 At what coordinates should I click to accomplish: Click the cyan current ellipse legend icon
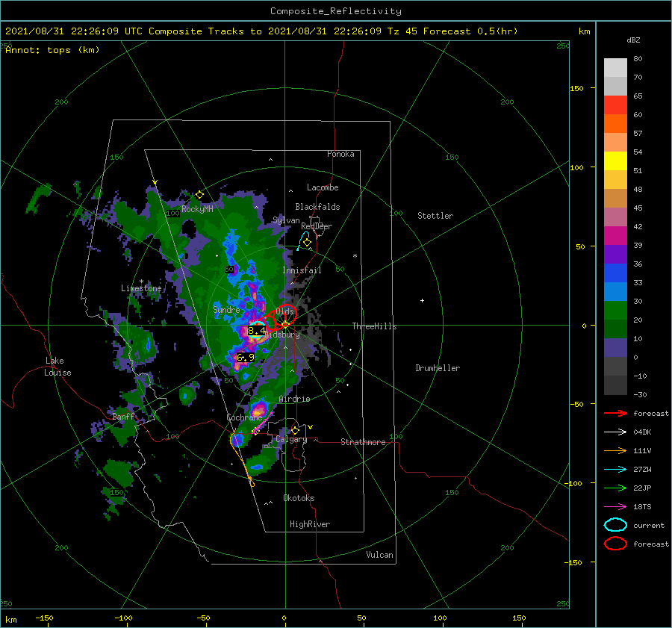[x=615, y=525]
